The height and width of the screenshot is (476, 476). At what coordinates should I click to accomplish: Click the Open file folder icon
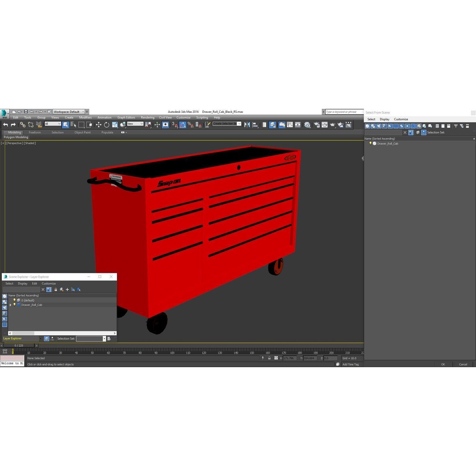click(20, 112)
